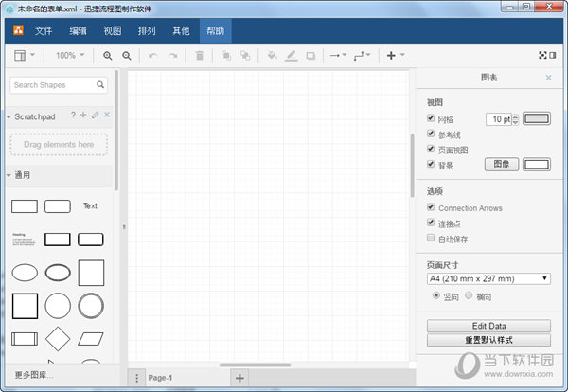This screenshot has width=568, height=392.
Task: Select the ellipse shape
Action: click(25, 273)
